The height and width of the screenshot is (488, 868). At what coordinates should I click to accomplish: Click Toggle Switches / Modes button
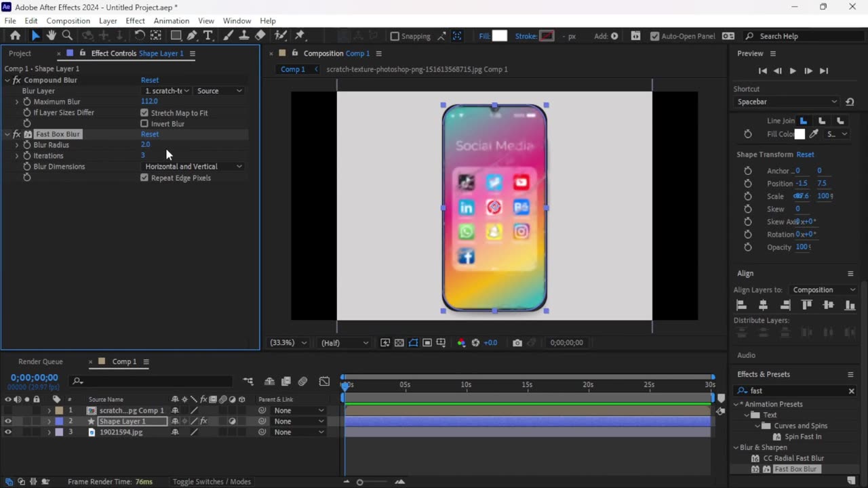(x=212, y=482)
